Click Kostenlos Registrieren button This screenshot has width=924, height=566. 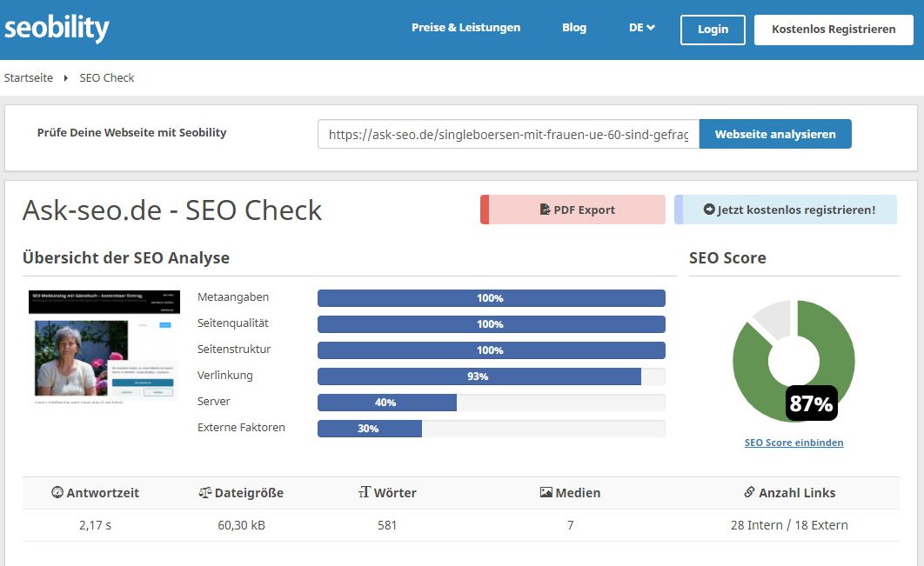[x=834, y=30]
